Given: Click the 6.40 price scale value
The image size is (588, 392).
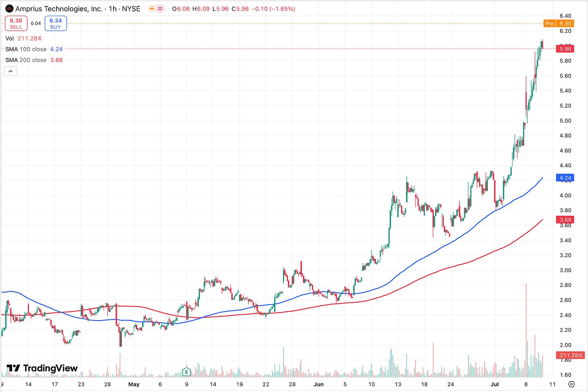Looking at the screenshot, I should tap(565, 16).
